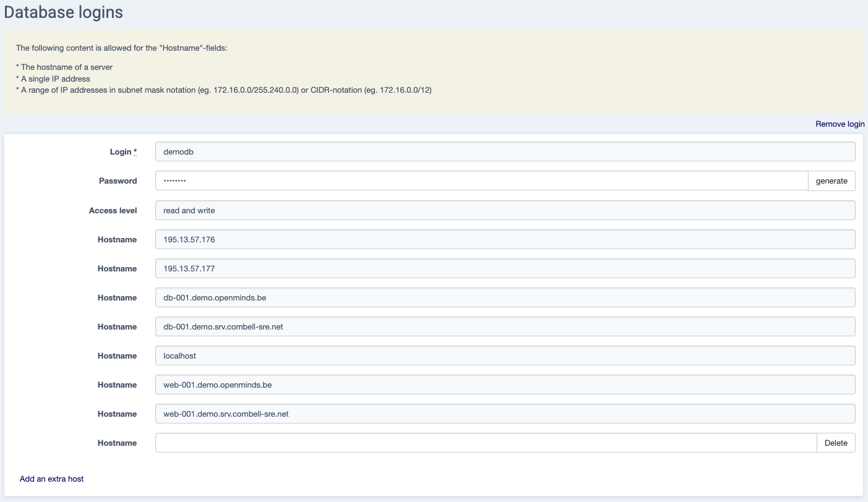Focus the Password input field

[x=481, y=181]
